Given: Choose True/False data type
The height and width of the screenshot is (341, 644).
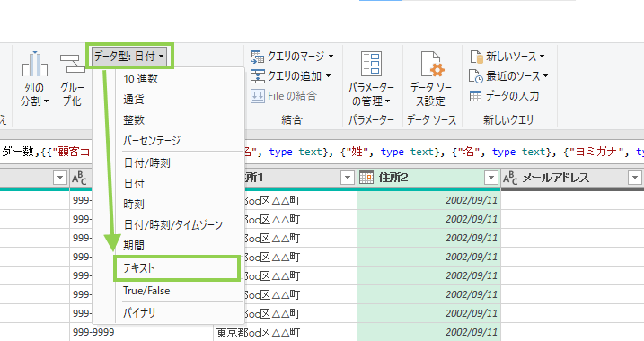Looking at the screenshot, I should pyautogui.click(x=146, y=291).
